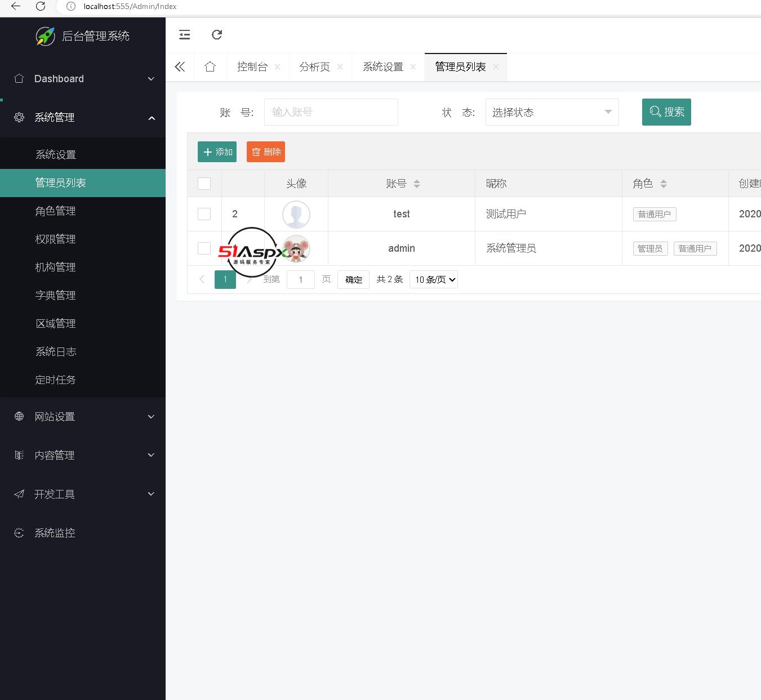Screen dimensions: 761x700
Task: View site info icon in address bar
Action: 71,6
